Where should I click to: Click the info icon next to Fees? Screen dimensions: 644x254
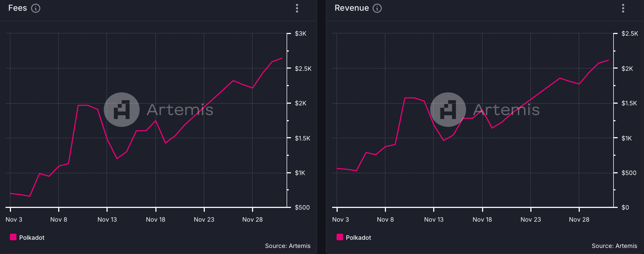point(36,8)
